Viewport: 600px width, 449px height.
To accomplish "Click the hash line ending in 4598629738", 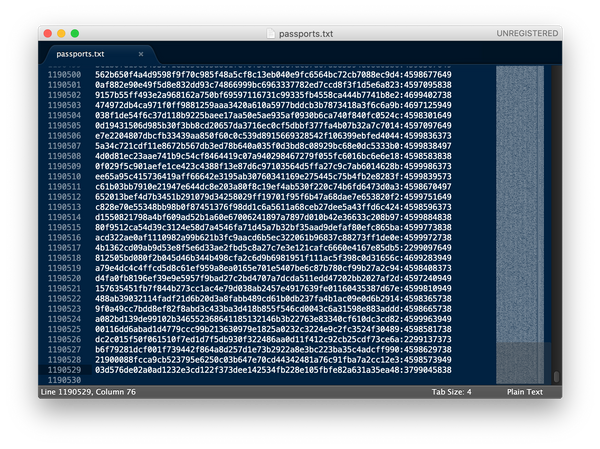I will (273, 349).
